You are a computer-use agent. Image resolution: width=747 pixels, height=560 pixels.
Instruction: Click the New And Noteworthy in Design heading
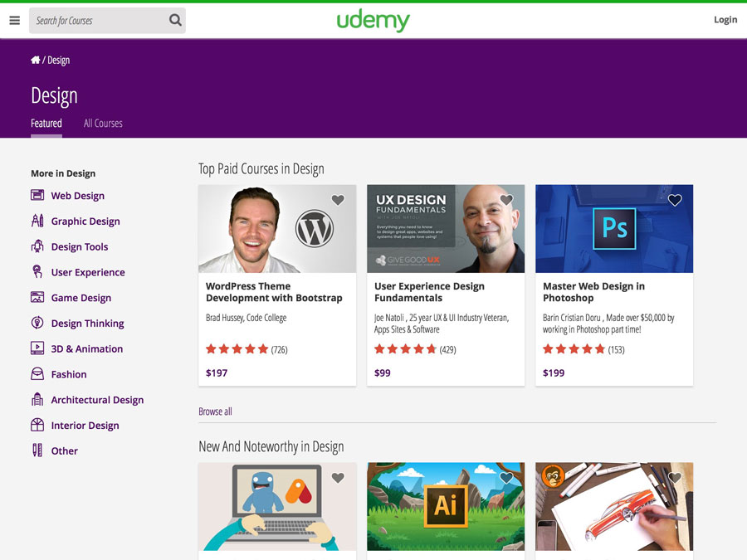pyautogui.click(x=271, y=446)
